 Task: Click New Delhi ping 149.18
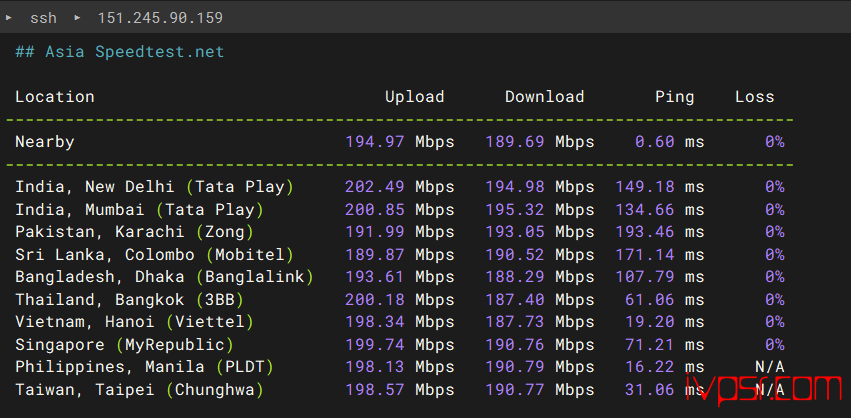coord(645,187)
